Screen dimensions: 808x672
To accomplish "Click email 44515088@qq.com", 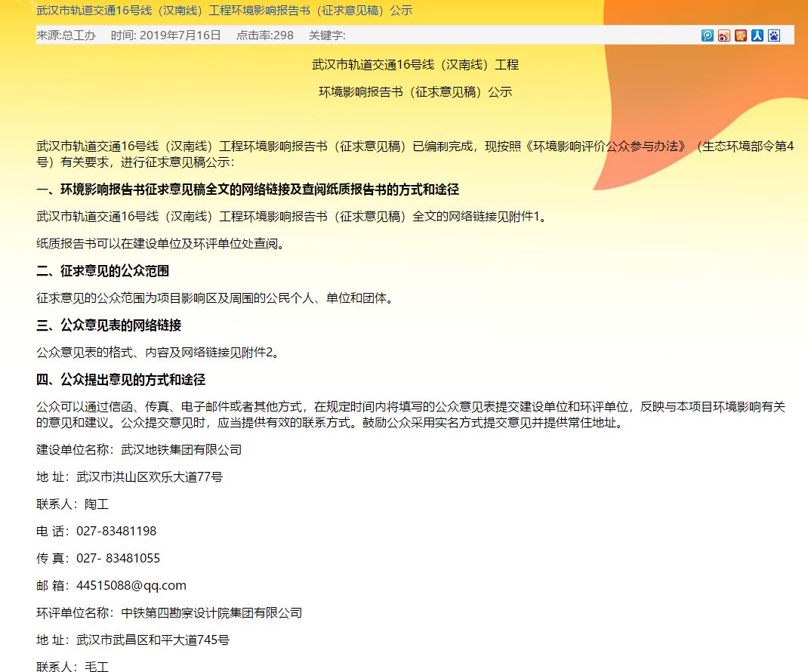I will [x=131, y=585].
